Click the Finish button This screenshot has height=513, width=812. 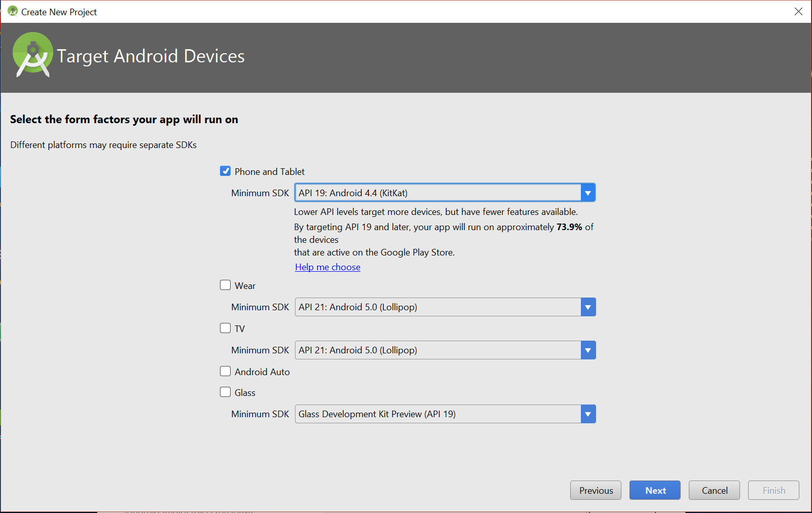(x=773, y=490)
